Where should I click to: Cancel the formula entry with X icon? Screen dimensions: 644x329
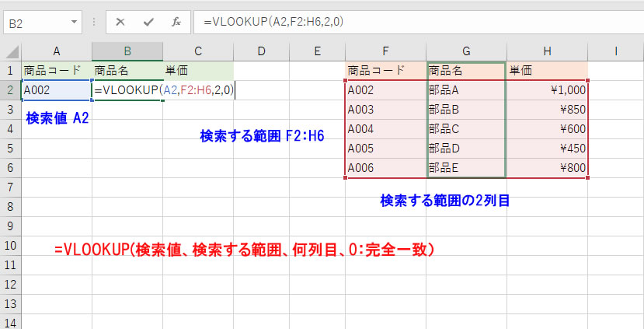click(120, 22)
